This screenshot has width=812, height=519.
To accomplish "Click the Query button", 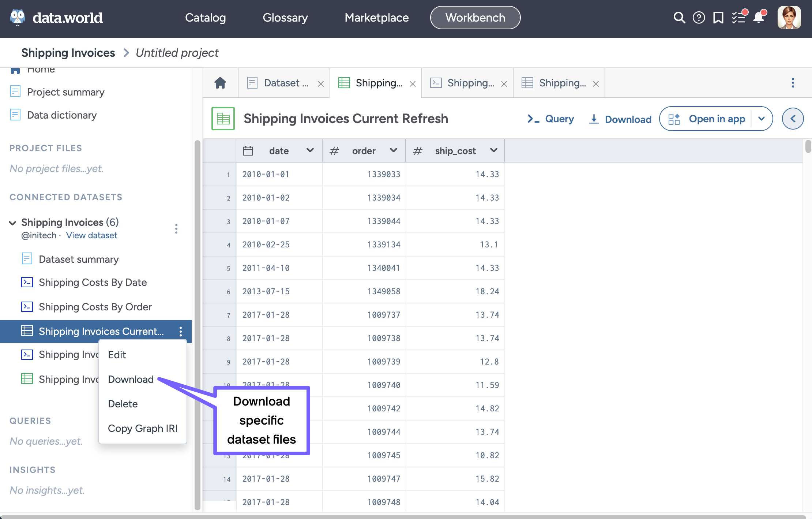I will pos(550,119).
